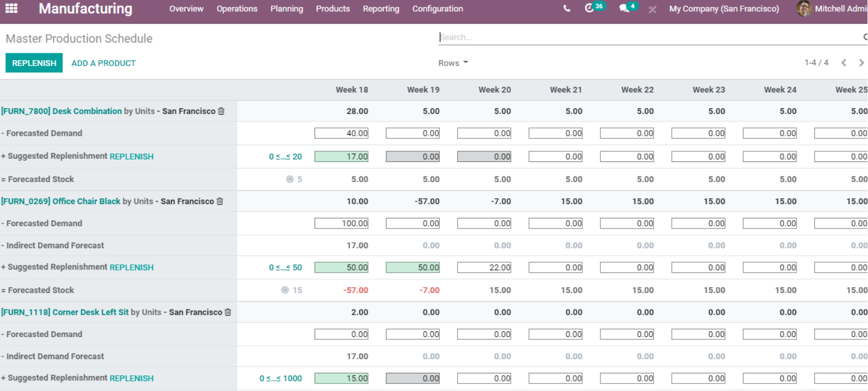Click red forecasted stock value -57.00
This screenshot has width=868, height=391.
356,290
